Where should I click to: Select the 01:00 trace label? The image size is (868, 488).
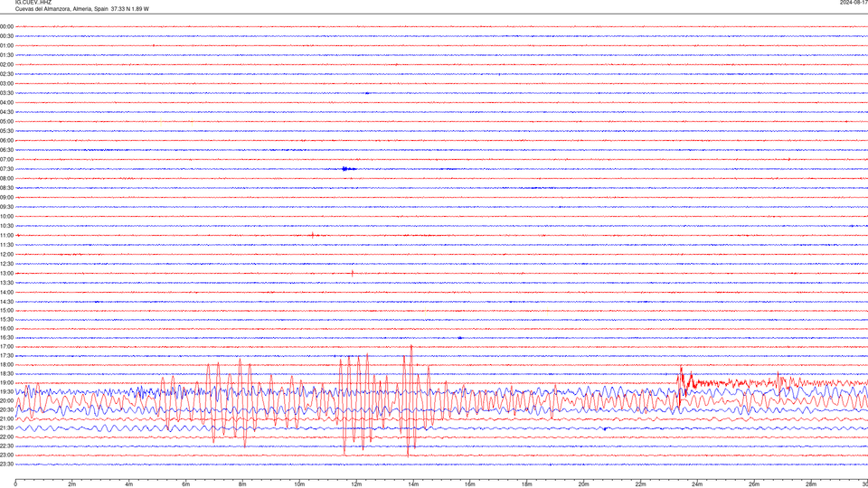(x=6, y=45)
